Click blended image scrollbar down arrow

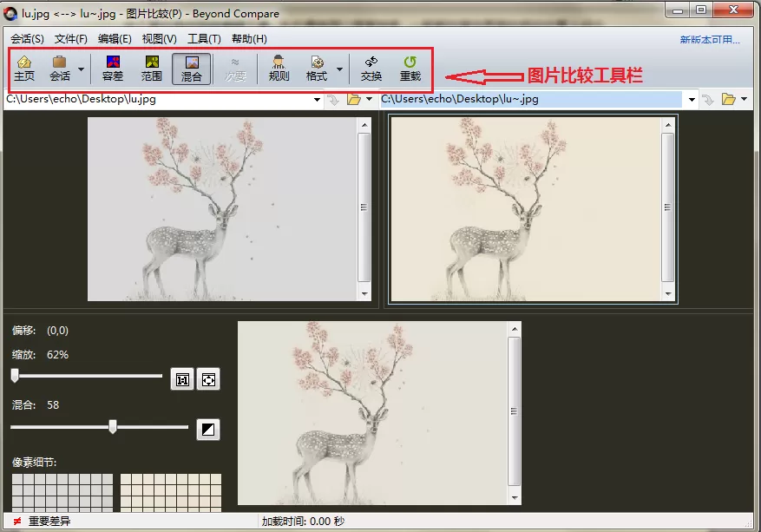pos(515,497)
